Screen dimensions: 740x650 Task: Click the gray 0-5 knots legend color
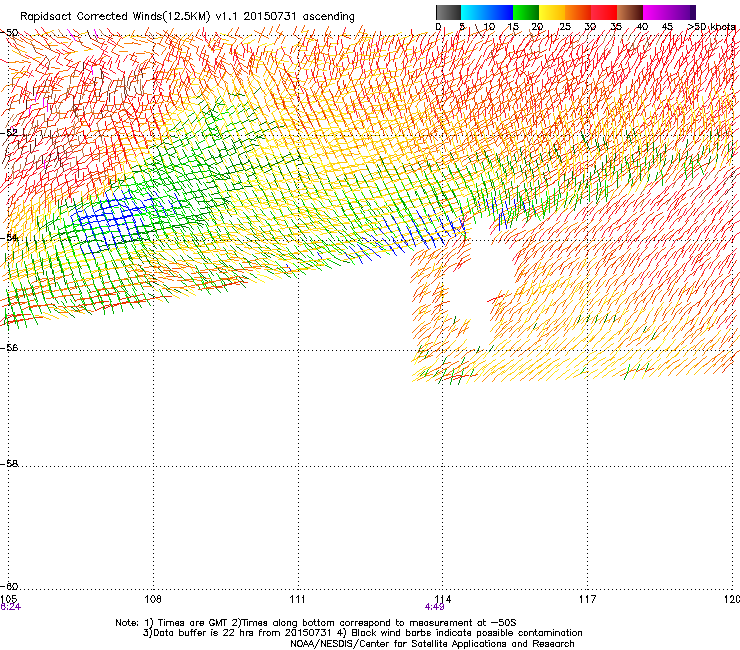click(x=449, y=12)
